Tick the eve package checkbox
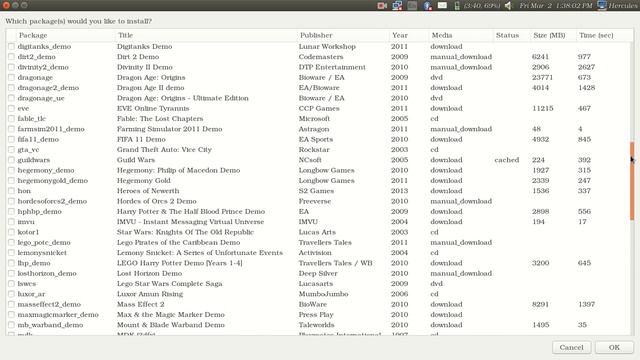Image resolution: width=640 pixels, height=360 pixels. 11,109
